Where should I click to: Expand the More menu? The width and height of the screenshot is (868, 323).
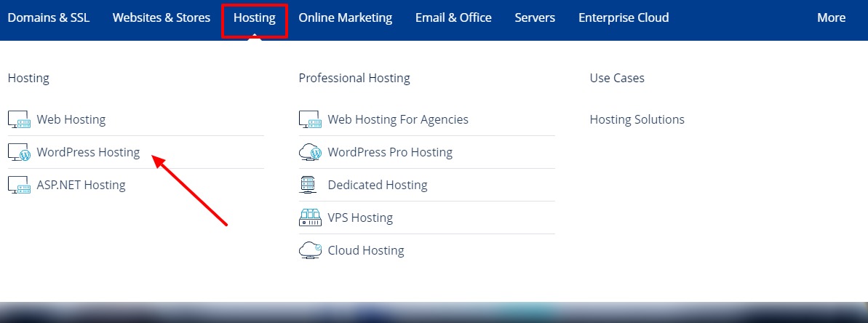coord(831,17)
